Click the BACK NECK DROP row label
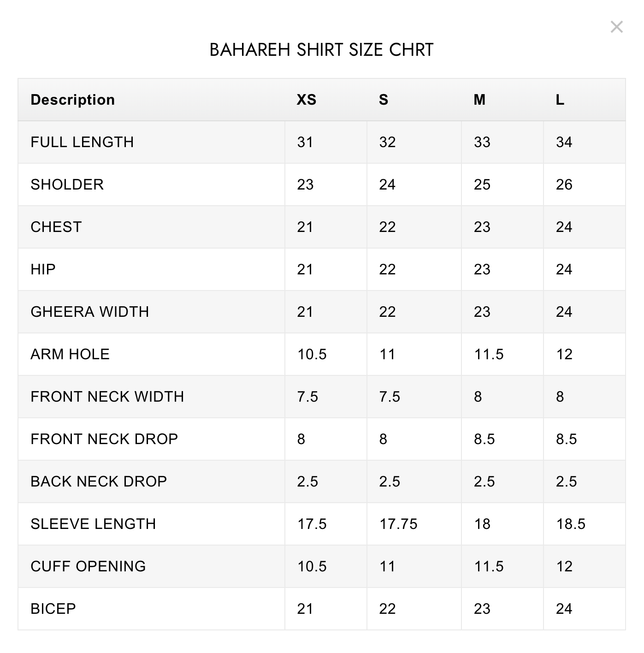 99,481
